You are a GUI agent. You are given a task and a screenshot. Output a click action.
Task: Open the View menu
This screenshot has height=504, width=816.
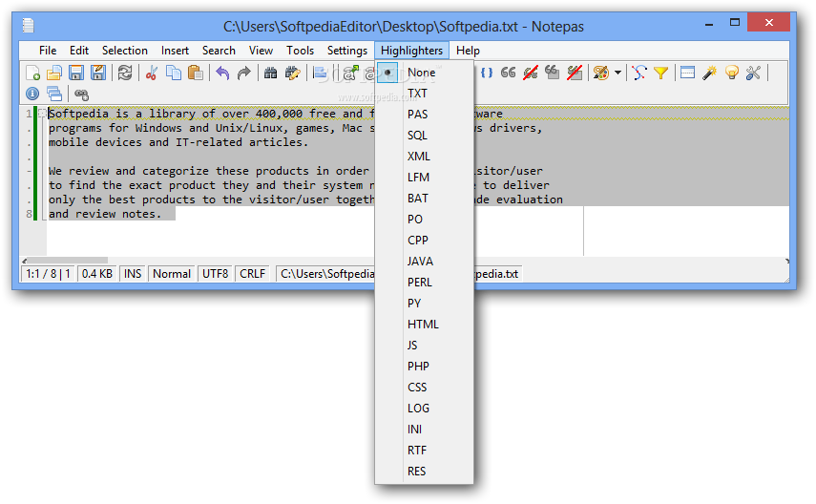(x=261, y=51)
